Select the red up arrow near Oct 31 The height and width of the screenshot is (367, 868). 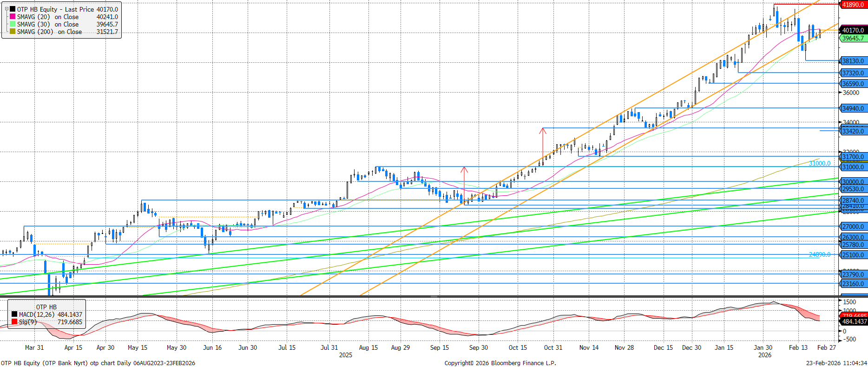[542, 131]
